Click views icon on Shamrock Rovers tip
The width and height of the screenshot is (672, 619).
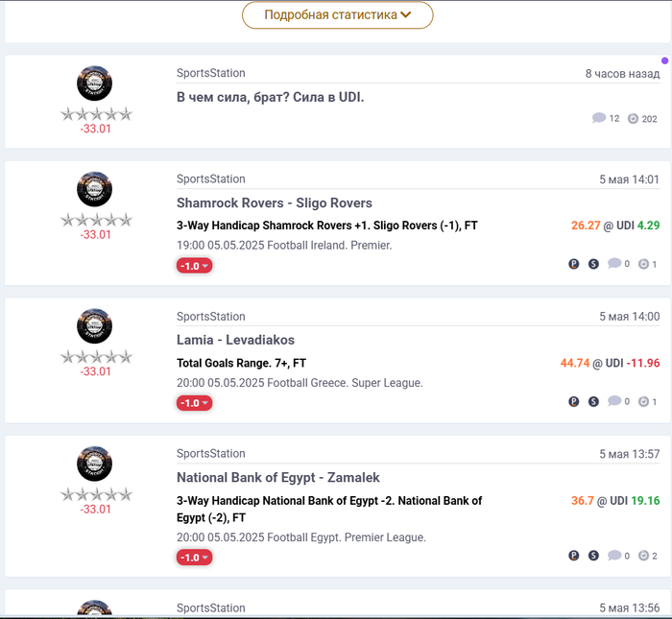tap(643, 264)
